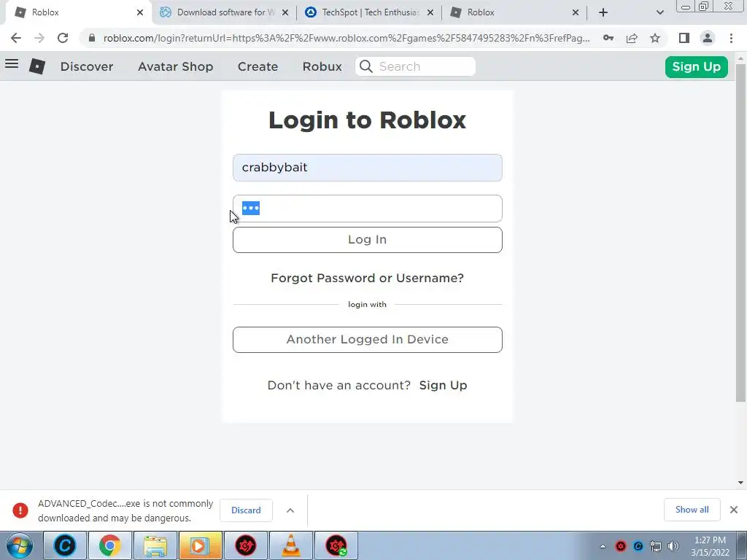Click the Log In button
This screenshot has width=747, height=560.
(x=368, y=239)
